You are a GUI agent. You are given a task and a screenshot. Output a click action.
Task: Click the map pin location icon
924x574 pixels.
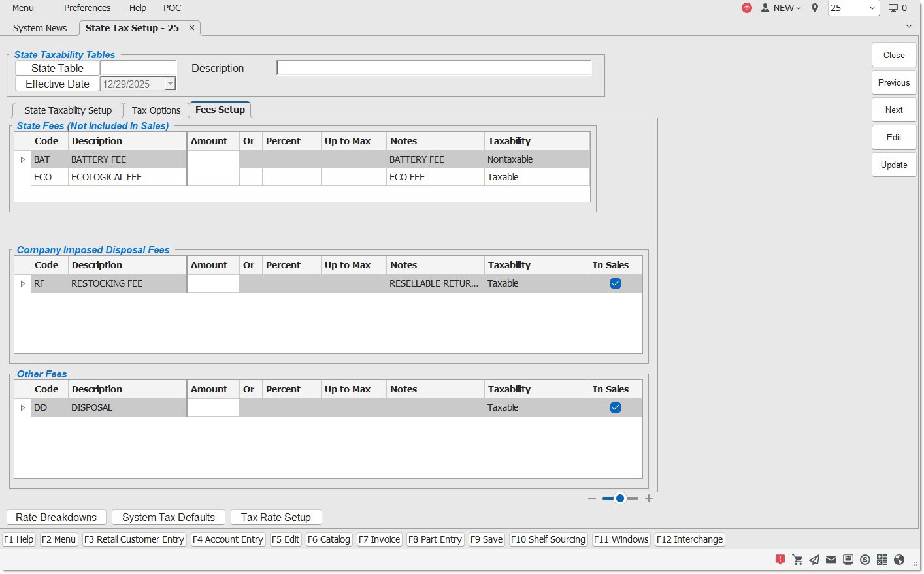(x=815, y=8)
